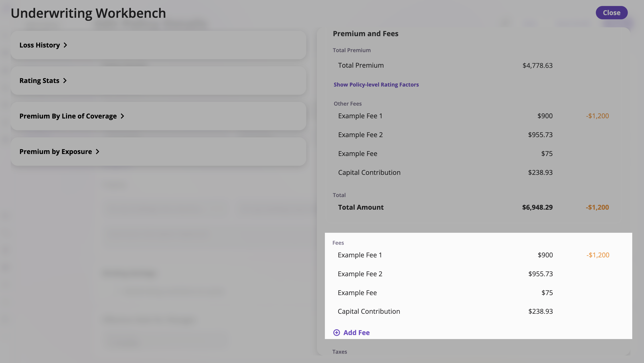Click Total Premium $4,778.63 value

click(x=537, y=65)
